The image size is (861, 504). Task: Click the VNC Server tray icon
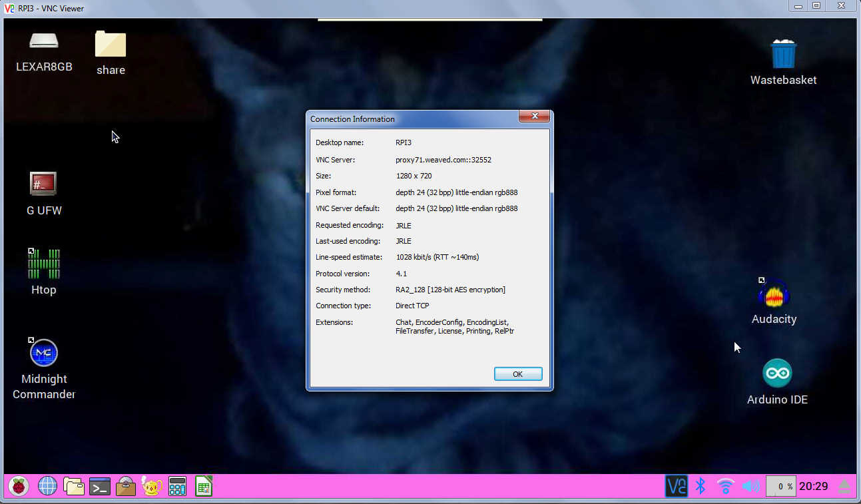(676, 486)
